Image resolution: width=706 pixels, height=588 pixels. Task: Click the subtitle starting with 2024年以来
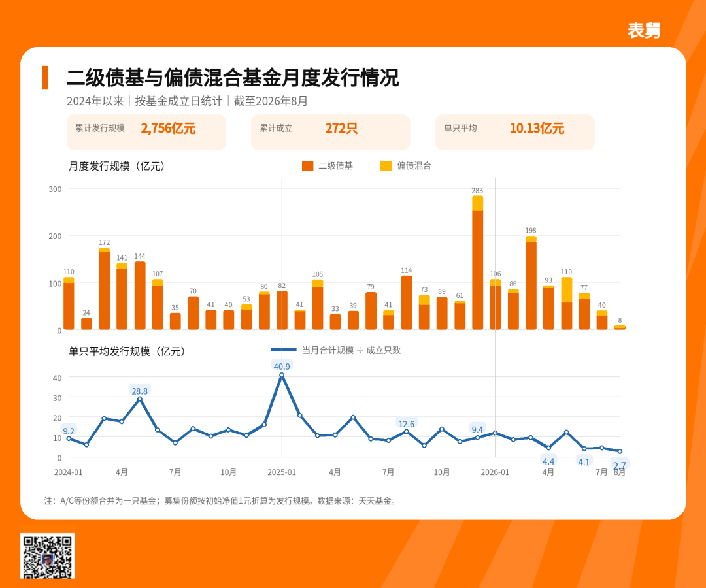tap(187, 101)
